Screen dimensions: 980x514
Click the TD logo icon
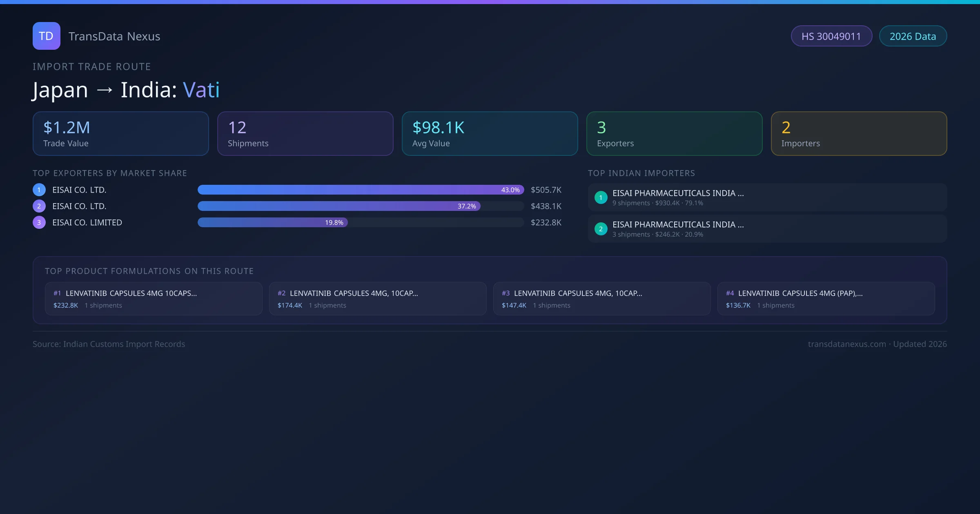(x=46, y=36)
